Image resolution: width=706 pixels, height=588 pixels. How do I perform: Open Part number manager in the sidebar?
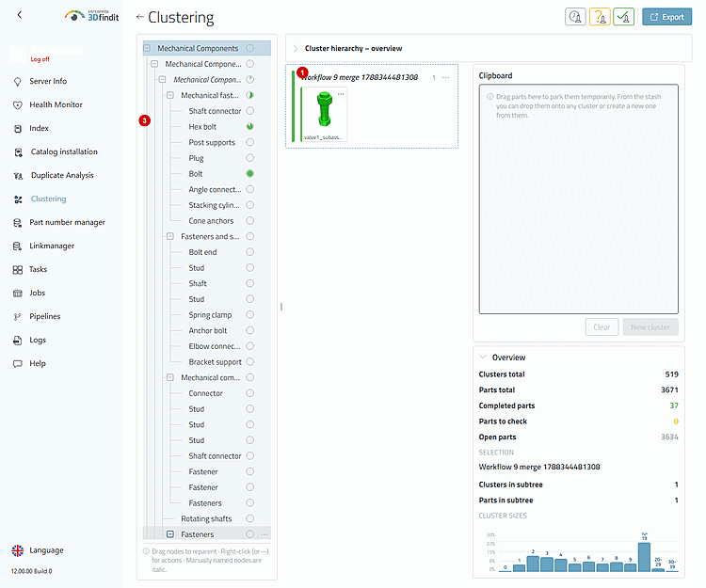coord(67,222)
